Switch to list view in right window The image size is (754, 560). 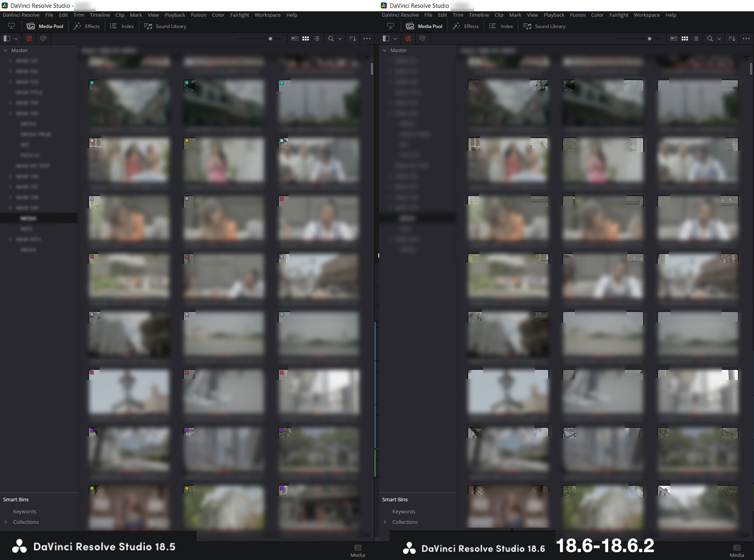(696, 38)
